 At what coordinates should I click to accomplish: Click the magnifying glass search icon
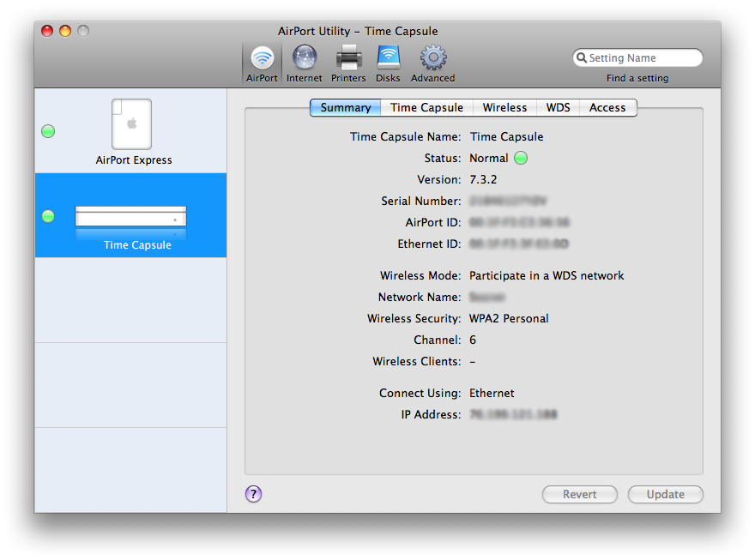click(582, 57)
